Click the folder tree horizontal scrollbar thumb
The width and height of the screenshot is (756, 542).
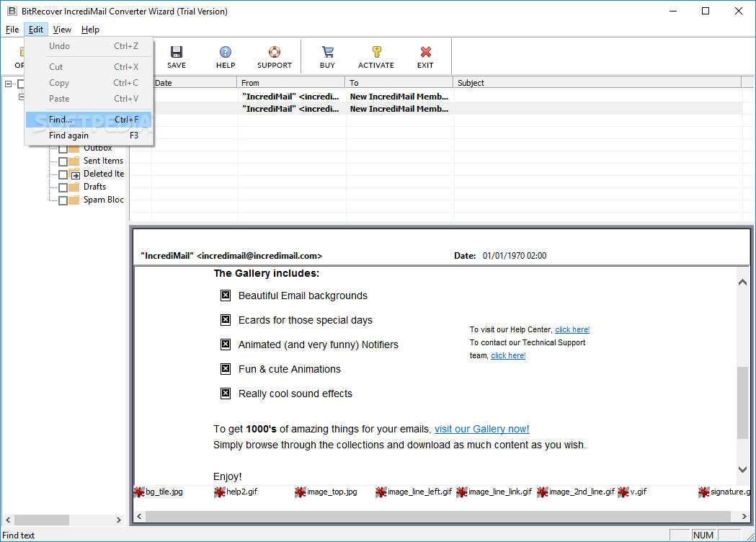click(x=42, y=520)
